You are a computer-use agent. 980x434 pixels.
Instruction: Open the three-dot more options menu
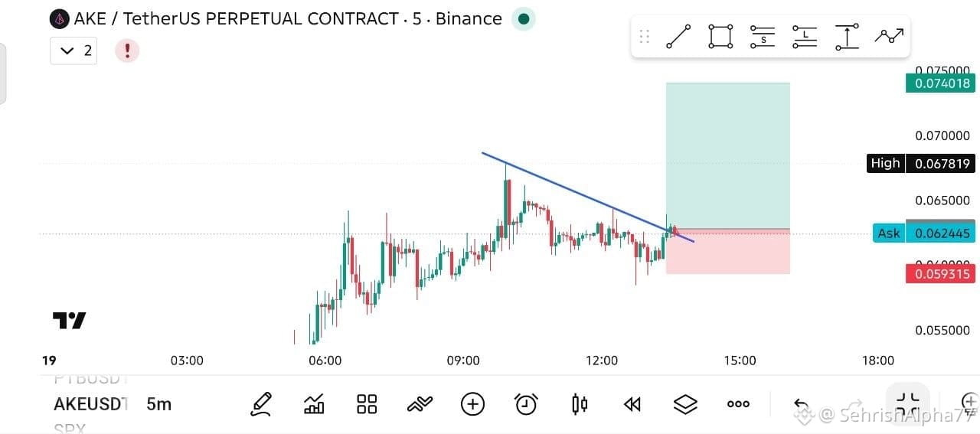click(x=738, y=404)
